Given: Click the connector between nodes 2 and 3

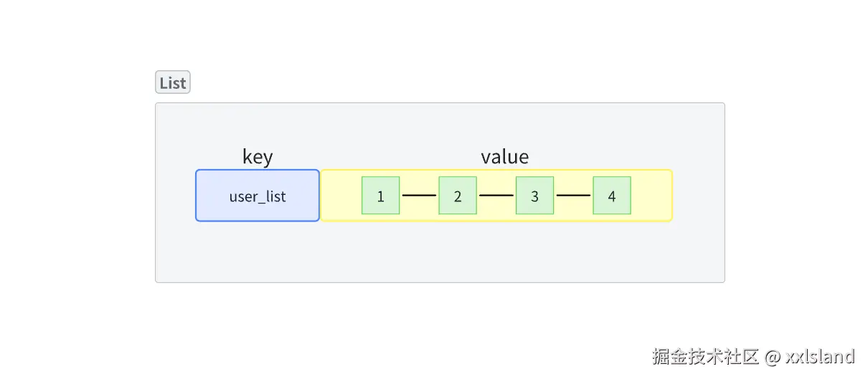Looking at the screenshot, I should (x=496, y=195).
